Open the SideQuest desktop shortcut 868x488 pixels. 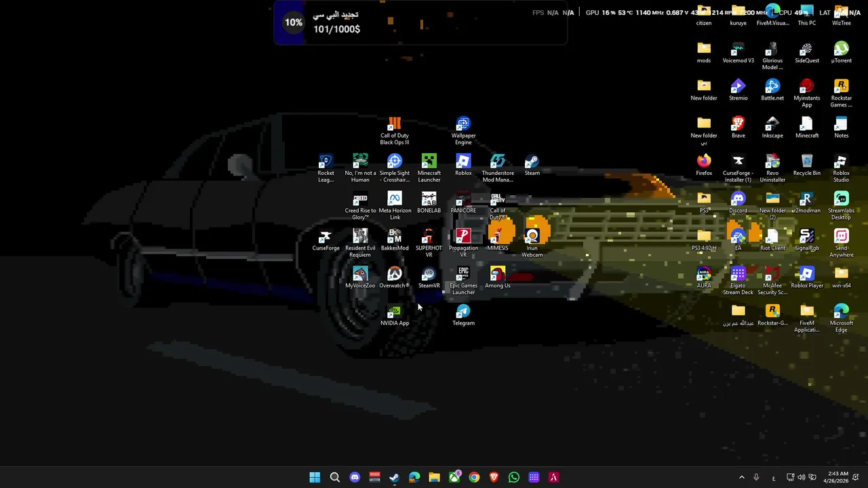tap(807, 53)
